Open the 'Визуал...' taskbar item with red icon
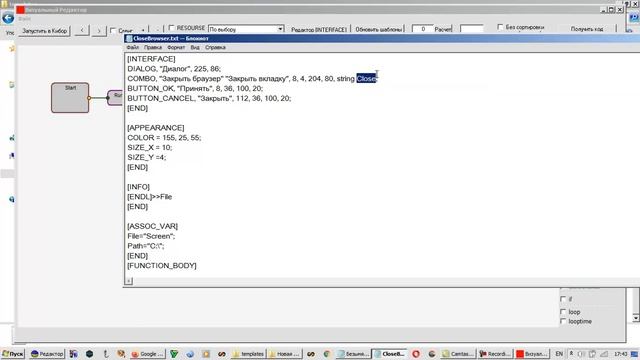The width and height of the screenshot is (640, 360). pos(531,354)
